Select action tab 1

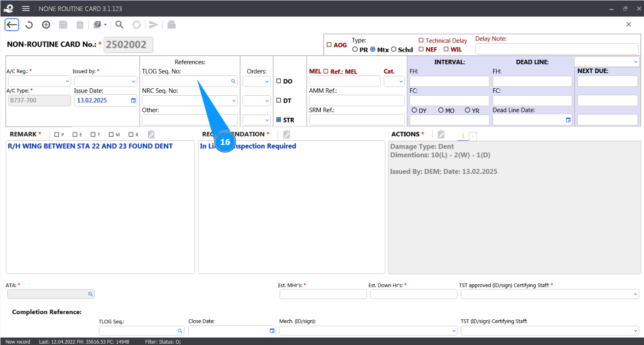(x=463, y=136)
